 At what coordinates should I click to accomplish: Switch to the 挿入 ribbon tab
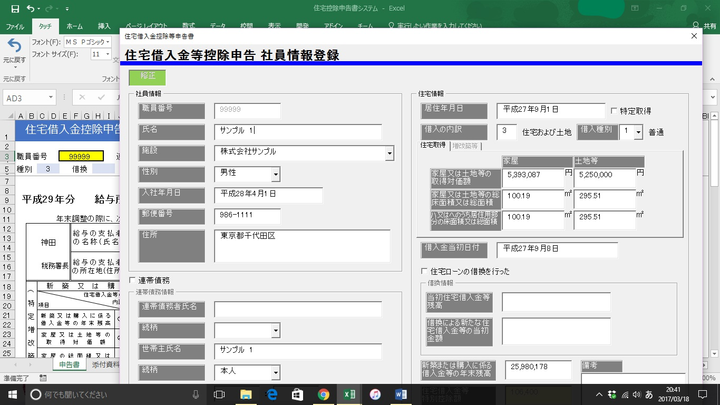(104, 26)
